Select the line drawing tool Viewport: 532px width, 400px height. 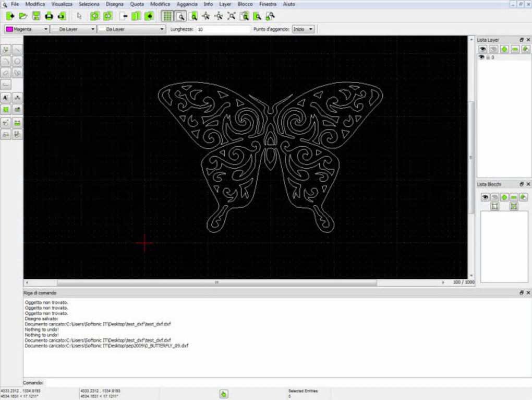(17, 50)
